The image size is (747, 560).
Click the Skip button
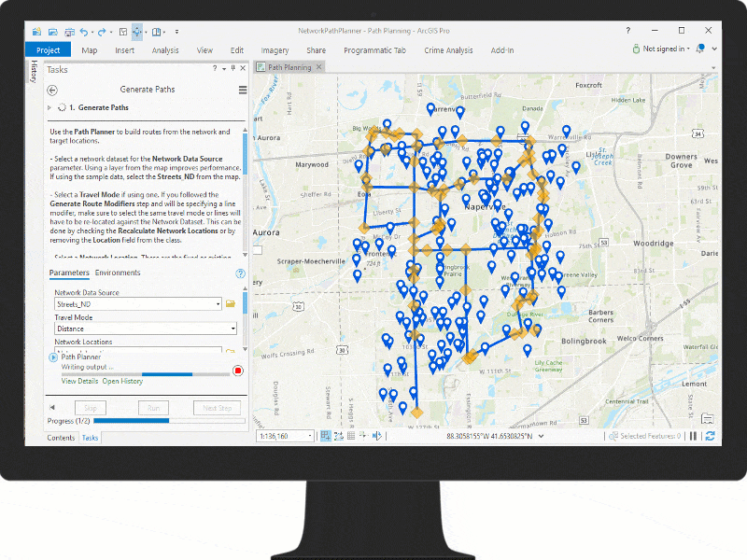91,408
